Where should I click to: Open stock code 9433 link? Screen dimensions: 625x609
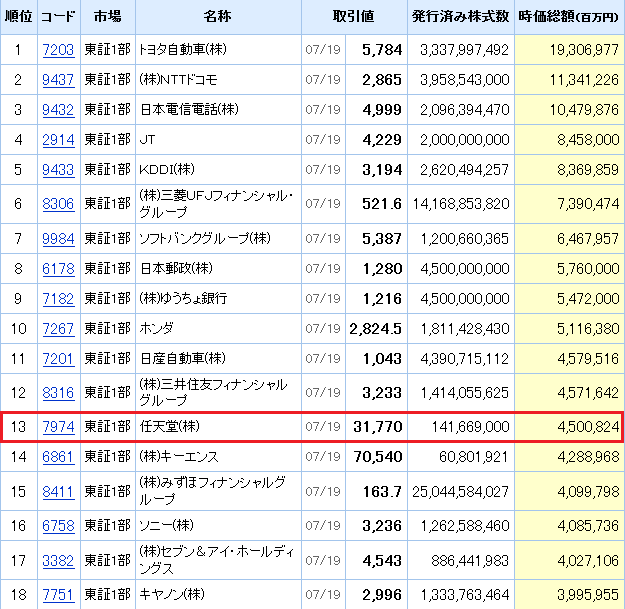pos(58,170)
